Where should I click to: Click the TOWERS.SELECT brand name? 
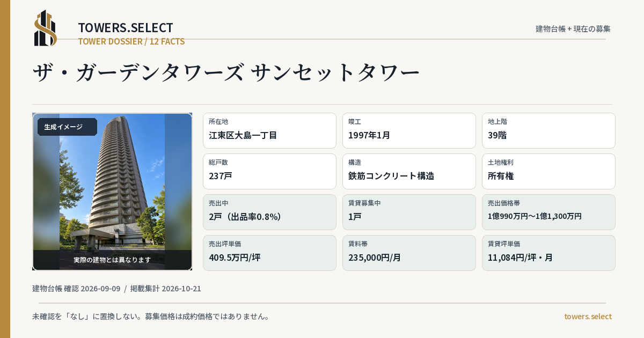(126, 28)
